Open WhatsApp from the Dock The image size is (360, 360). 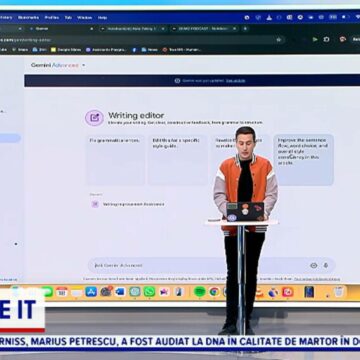coord(149,292)
